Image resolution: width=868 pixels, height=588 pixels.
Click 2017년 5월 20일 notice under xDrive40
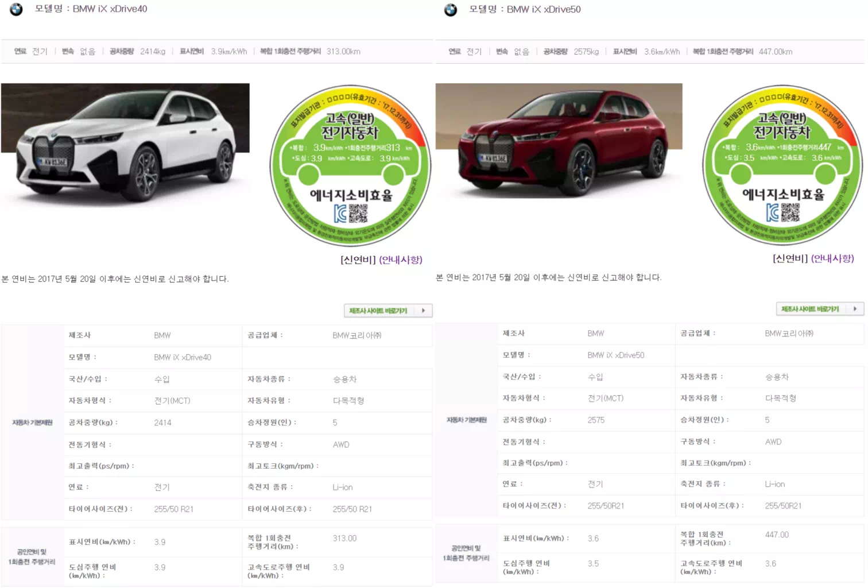point(115,279)
